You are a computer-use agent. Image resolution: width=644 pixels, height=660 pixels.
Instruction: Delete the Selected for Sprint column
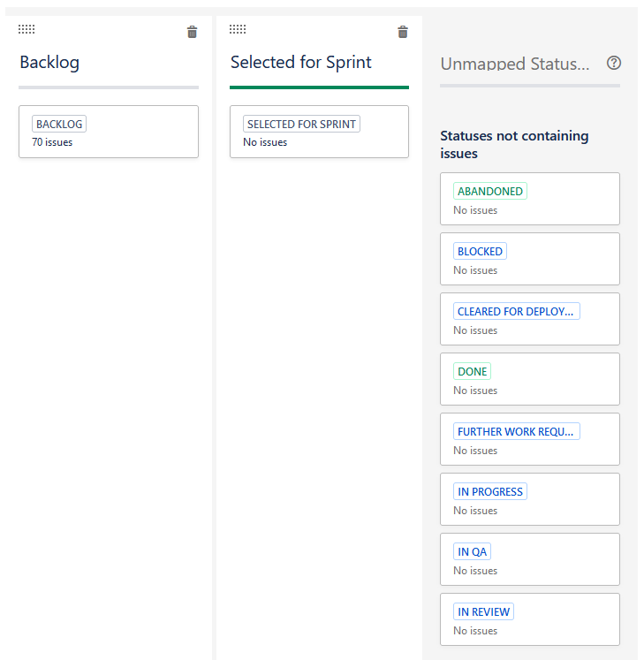(x=403, y=32)
